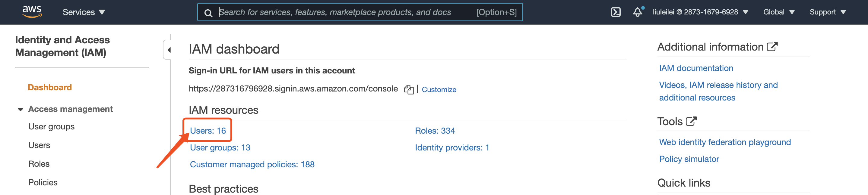Click the sign-in URL text
This screenshot has height=195, width=868.
[293, 89]
